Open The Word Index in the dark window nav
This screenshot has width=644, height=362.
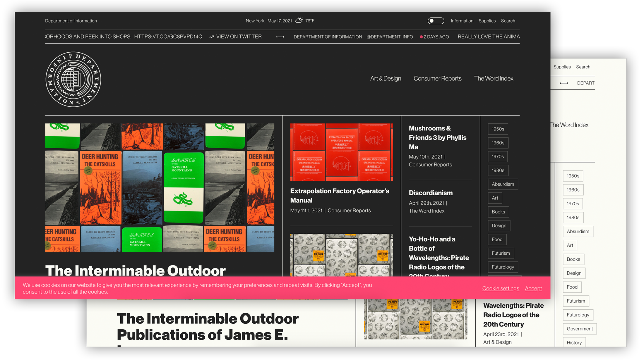[x=494, y=78]
